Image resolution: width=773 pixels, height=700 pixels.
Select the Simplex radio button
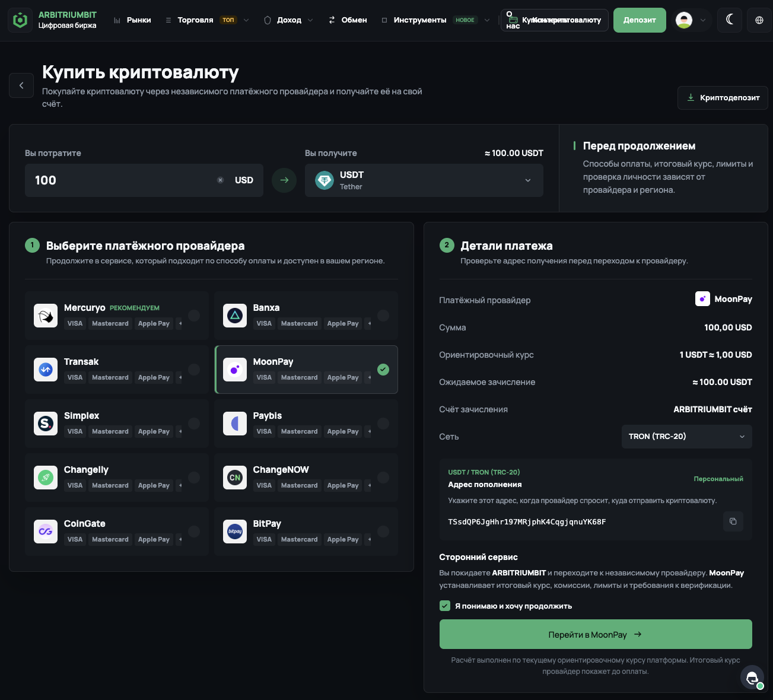point(194,424)
